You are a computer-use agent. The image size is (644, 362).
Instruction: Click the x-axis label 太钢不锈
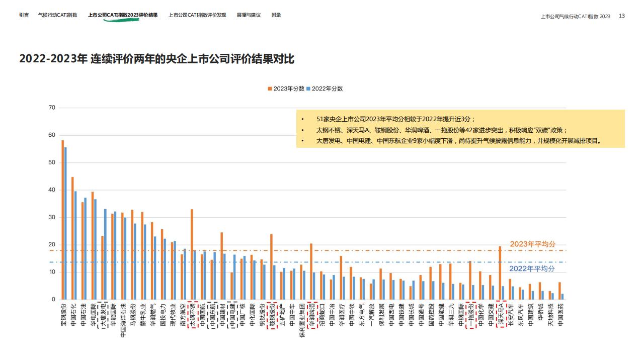tap(192, 315)
